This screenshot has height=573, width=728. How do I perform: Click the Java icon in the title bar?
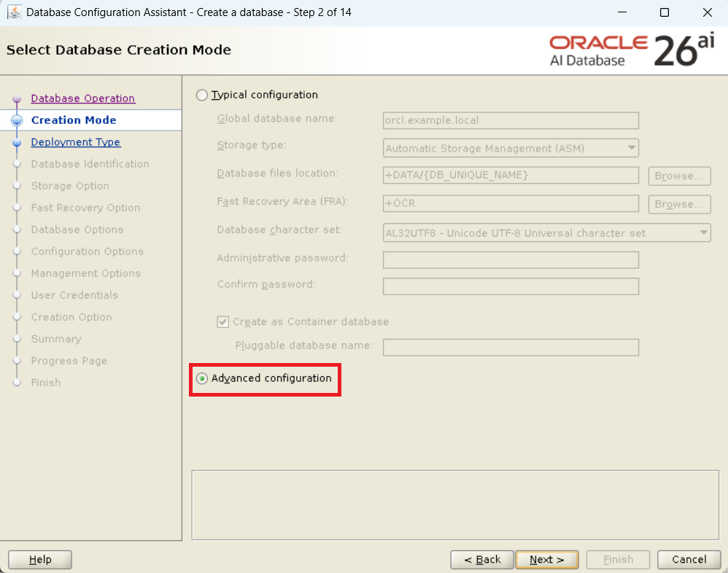(14, 12)
